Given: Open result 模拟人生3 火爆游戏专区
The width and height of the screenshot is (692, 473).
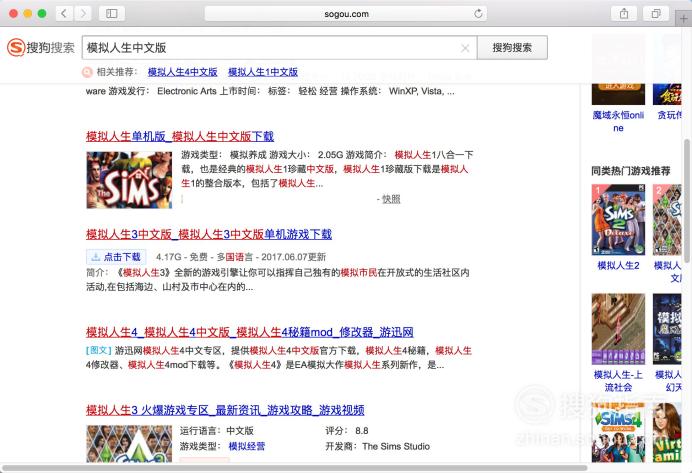Looking at the screenshot, I should point(225,410).
